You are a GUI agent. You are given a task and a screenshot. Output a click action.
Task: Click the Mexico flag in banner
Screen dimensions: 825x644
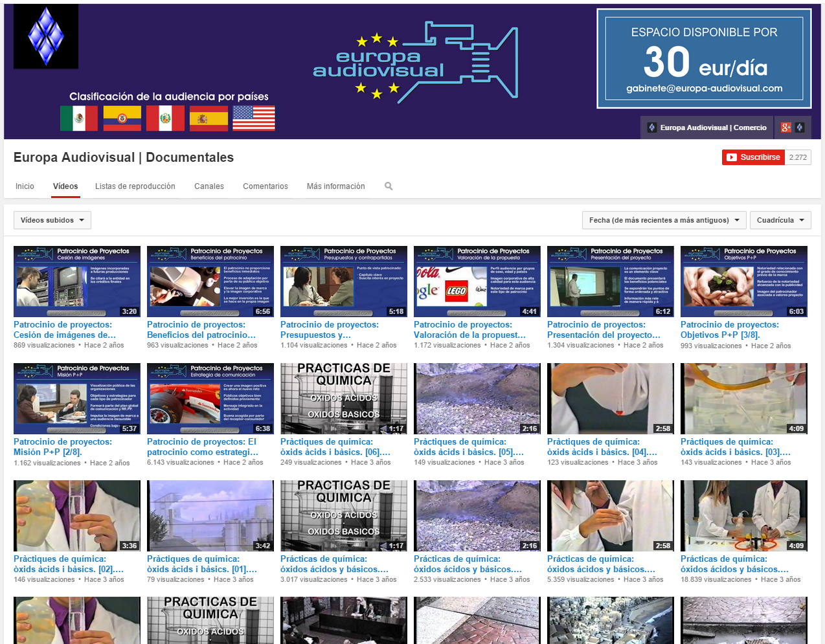click(79, 118)
